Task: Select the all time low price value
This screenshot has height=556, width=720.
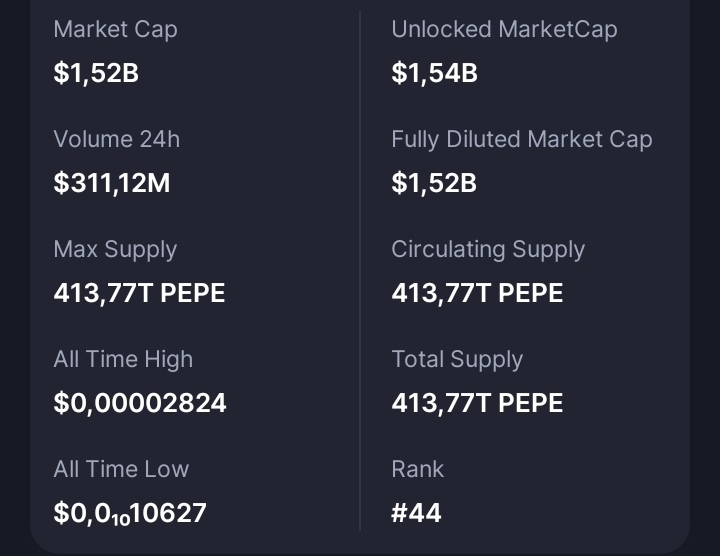Action: [130, 514]
